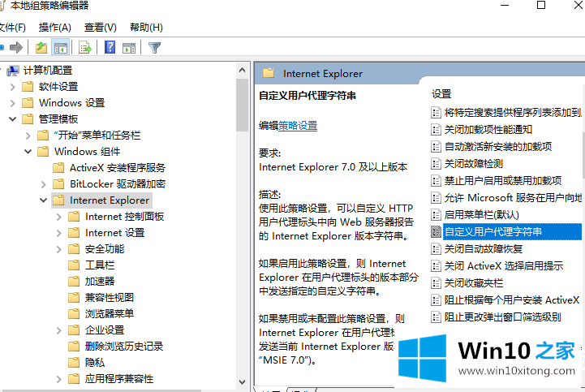Expand the BitLocker 驱动器加密 node
The height and width of the screenshot is (392, 585).
click(x=43, y=184)
